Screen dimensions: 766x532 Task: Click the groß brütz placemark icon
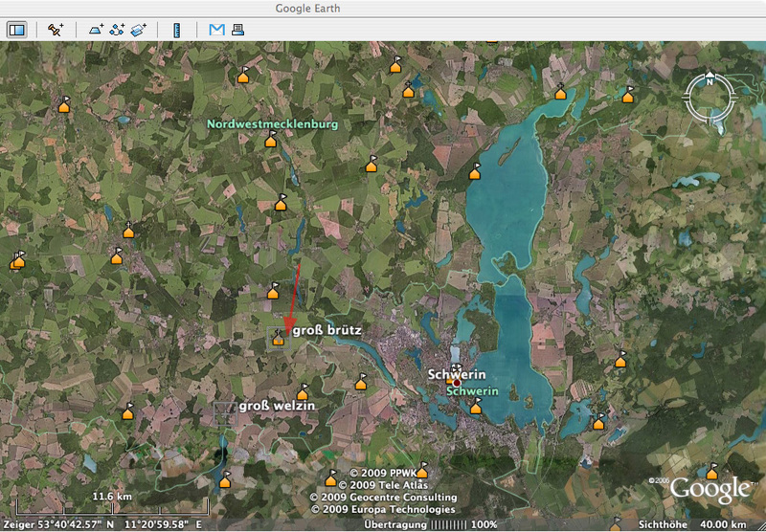[279, 337]
